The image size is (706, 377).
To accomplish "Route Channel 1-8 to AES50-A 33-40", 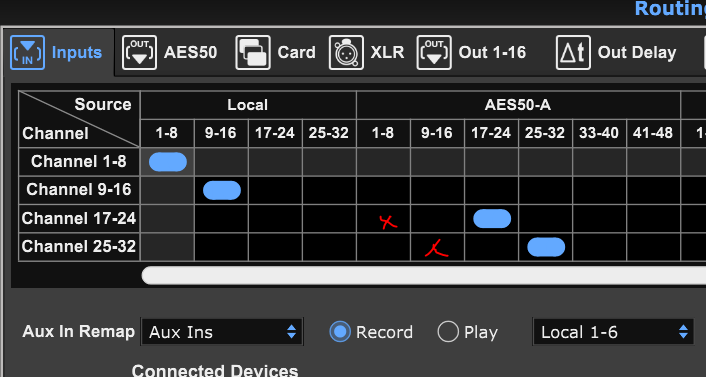I will click(x=600, y=162).
